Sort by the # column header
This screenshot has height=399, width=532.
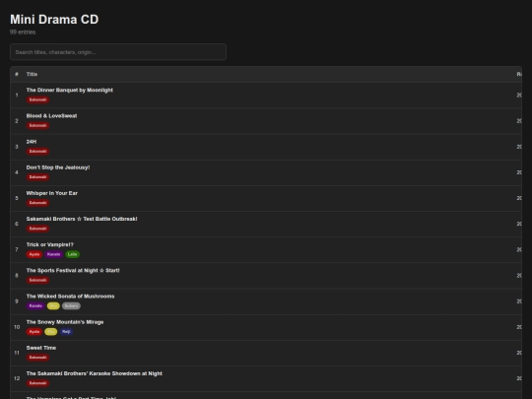(17, 74)
